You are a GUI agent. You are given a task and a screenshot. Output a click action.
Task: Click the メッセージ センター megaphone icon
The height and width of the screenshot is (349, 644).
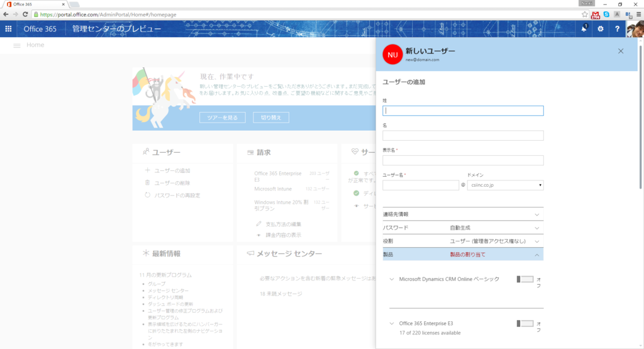(x=250, y=253)
